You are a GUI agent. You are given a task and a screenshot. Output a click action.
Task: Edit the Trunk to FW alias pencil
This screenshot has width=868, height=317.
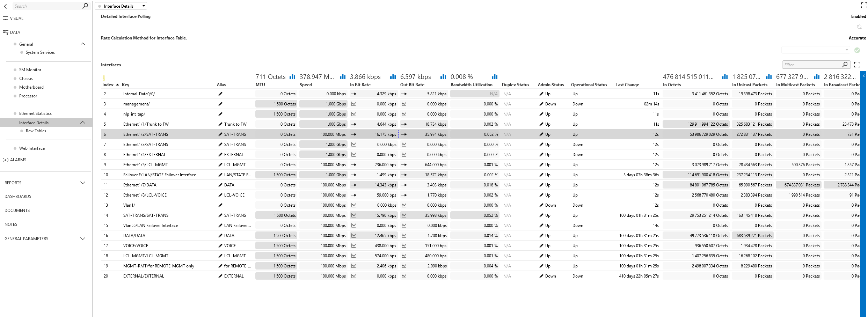click(220, 124)
